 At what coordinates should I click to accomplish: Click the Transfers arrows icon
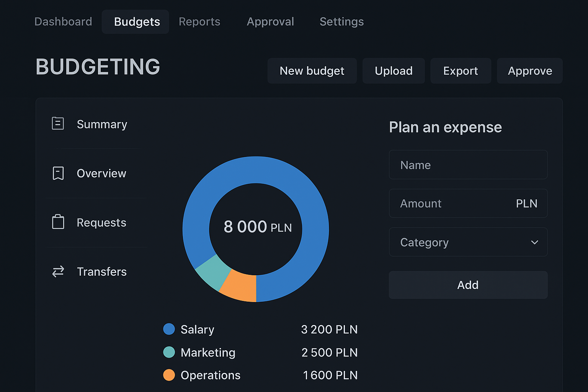58,271
